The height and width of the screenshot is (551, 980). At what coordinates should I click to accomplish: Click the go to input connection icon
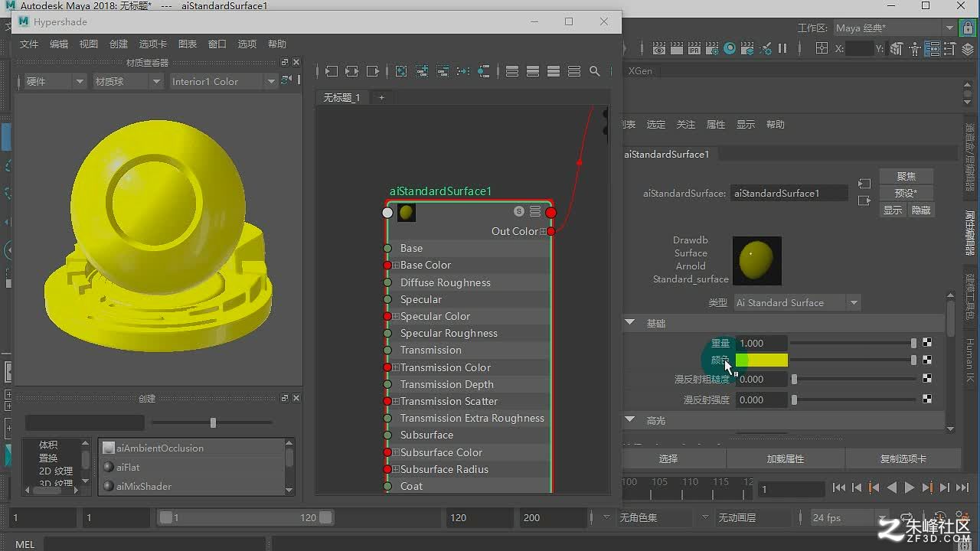864,184
